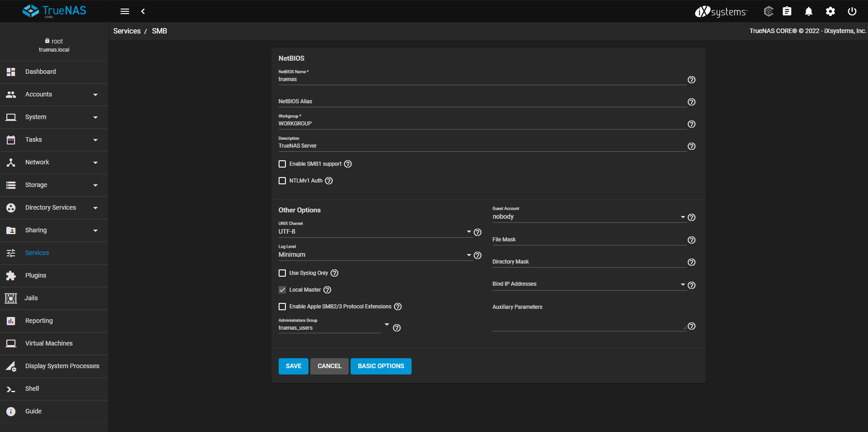
Task: Click the TrueNAS CORE logo
Action: pyautogui.click(x=54, y=11)
